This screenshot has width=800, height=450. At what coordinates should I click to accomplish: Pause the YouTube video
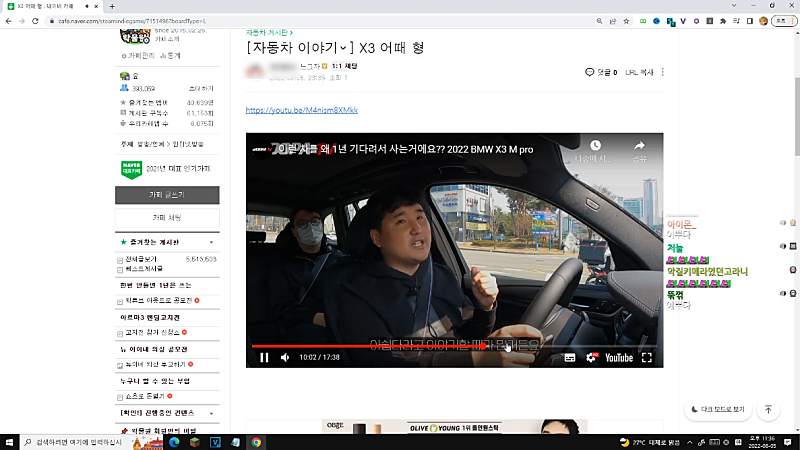(264, 358)
